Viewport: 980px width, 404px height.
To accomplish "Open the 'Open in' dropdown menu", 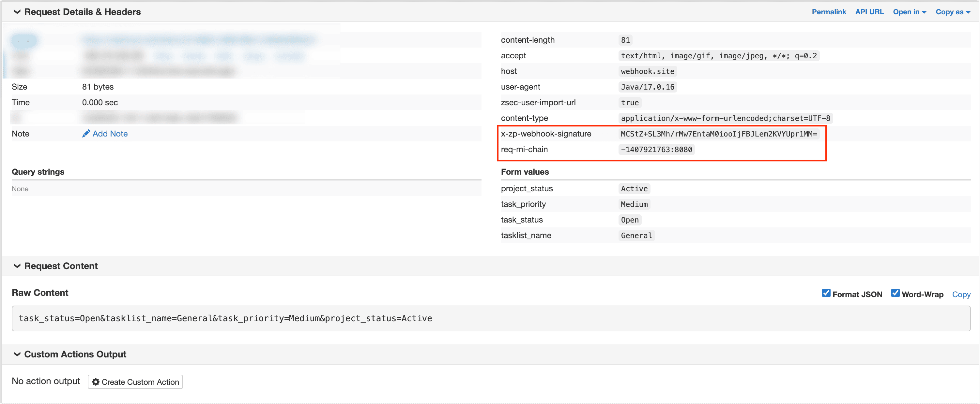I will pos(909,12).
